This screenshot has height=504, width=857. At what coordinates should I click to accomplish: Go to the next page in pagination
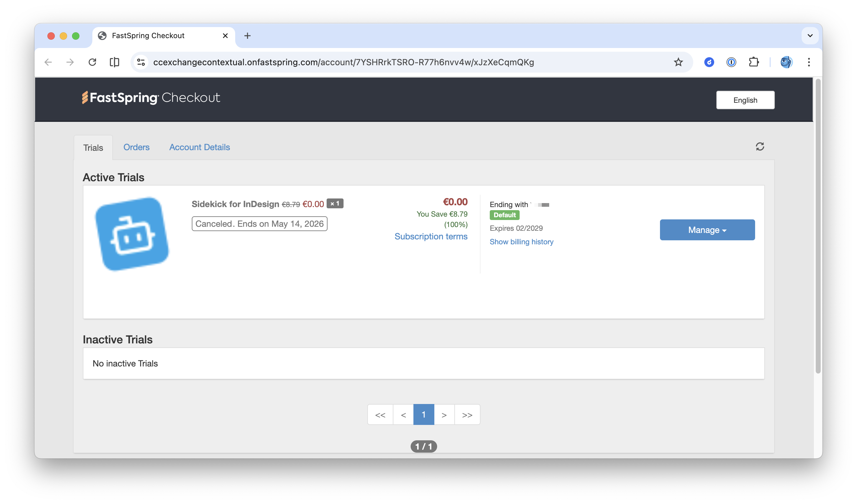pyautogui.click(x=445, y=415)
